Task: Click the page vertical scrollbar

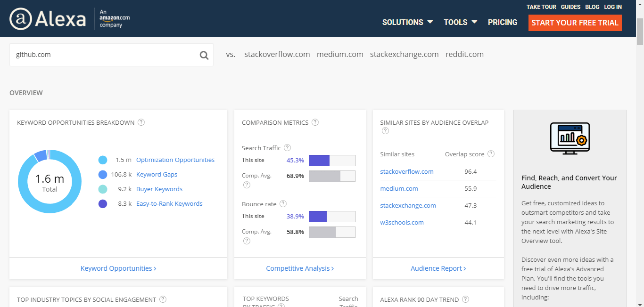Action: click(x=640, y=141)
